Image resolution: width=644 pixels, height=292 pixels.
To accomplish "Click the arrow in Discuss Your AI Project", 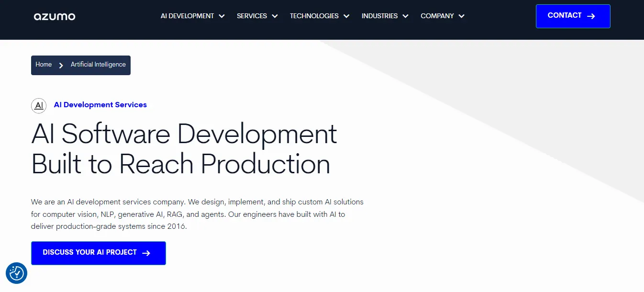I will point(146,253).
